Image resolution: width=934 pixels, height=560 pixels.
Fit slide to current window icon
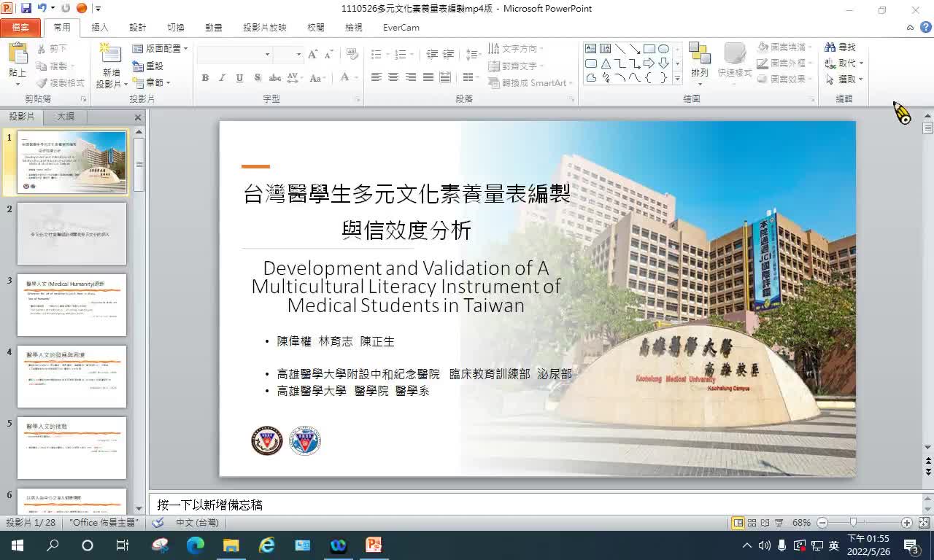[924, 523]
